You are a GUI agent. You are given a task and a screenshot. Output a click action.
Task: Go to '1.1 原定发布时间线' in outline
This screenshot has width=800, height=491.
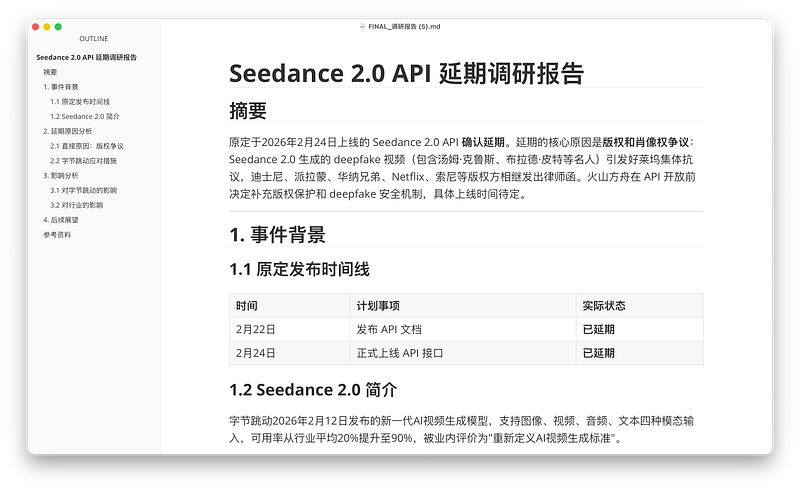point(80,102)
